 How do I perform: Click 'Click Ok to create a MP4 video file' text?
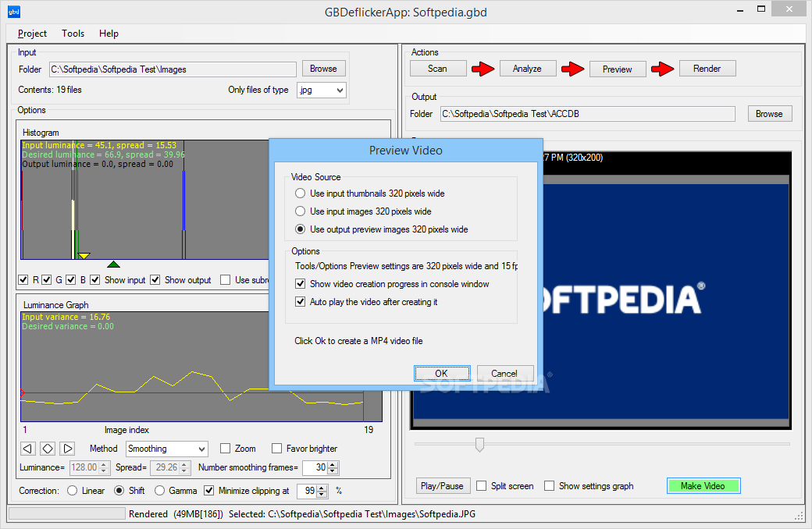pos(358,341)
